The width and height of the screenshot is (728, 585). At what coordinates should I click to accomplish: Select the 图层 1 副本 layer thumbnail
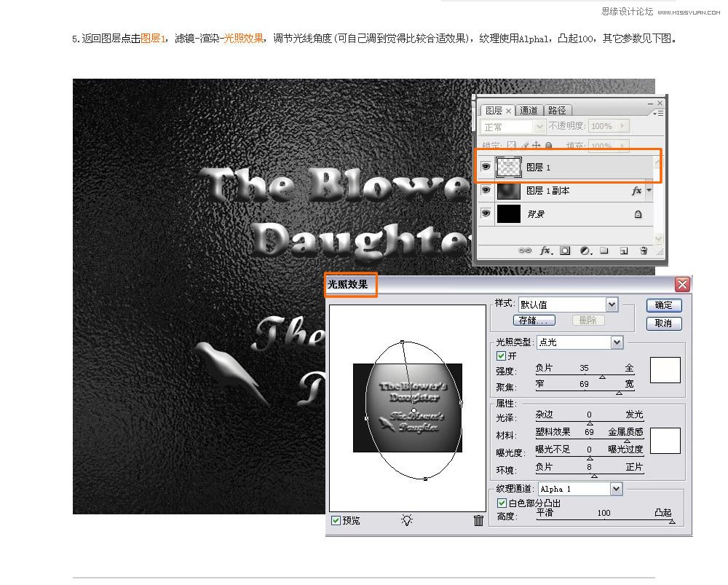[508, 191]
